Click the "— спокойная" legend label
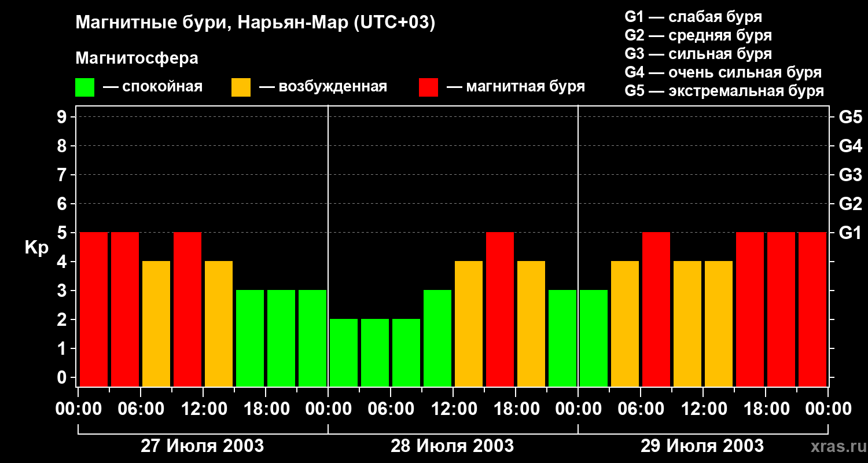The image size is (868, 463). pyautogui.click(x=153, y=87)
